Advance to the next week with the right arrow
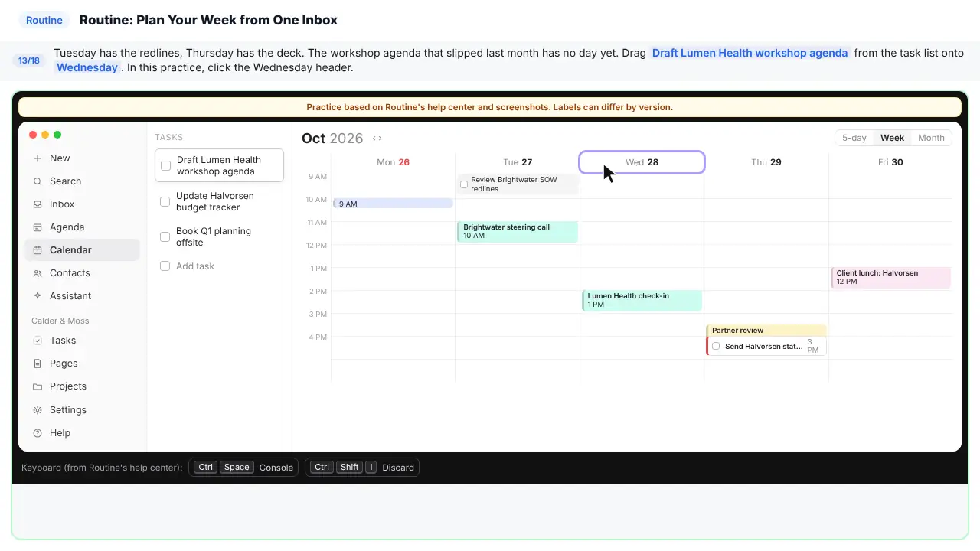 [380, 139]
